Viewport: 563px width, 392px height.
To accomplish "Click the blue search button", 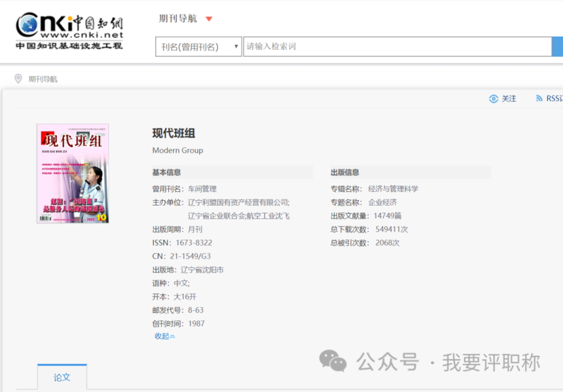I will (x=557, y=46).
